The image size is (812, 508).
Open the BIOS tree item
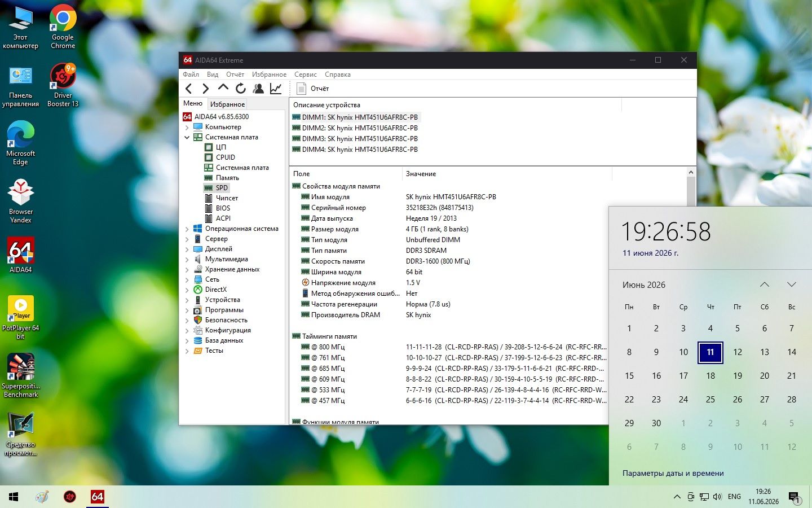(x=223, y=208)
